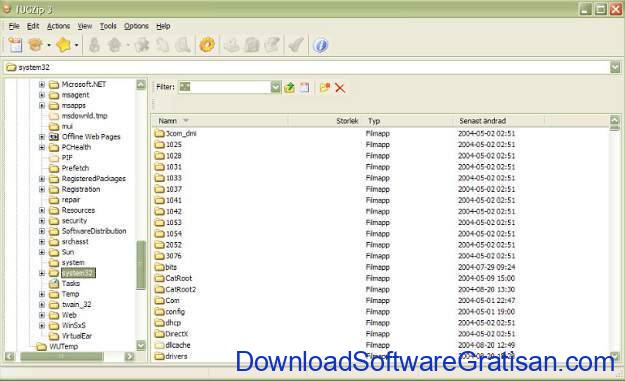Open the Tools menu
Screen dimensions: 625x381
point(108,26)
